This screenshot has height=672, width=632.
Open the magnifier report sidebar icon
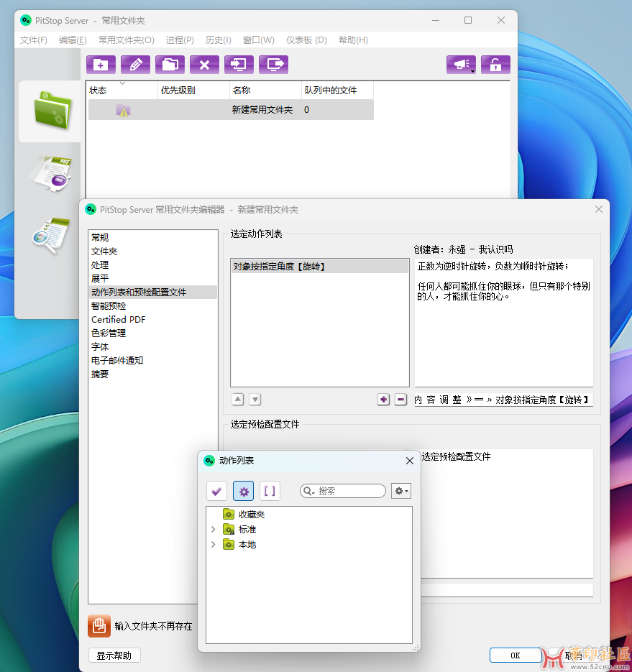point(50,236)
